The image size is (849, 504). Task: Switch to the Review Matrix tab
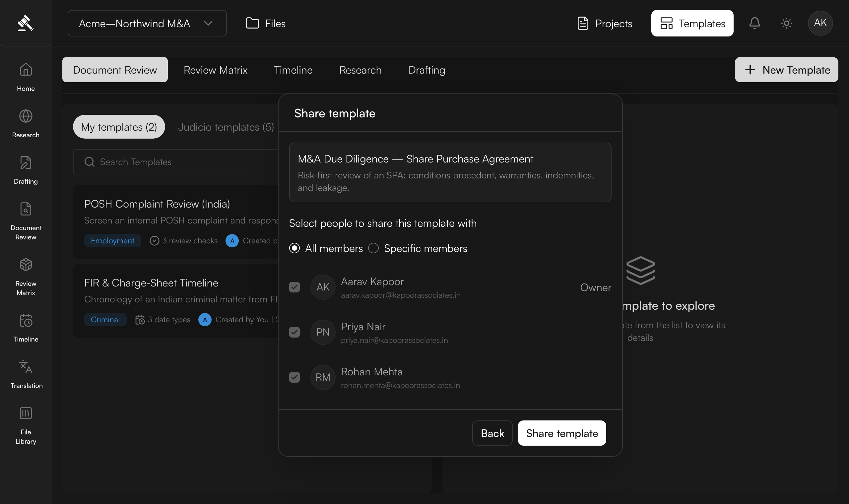coord(215,70)
